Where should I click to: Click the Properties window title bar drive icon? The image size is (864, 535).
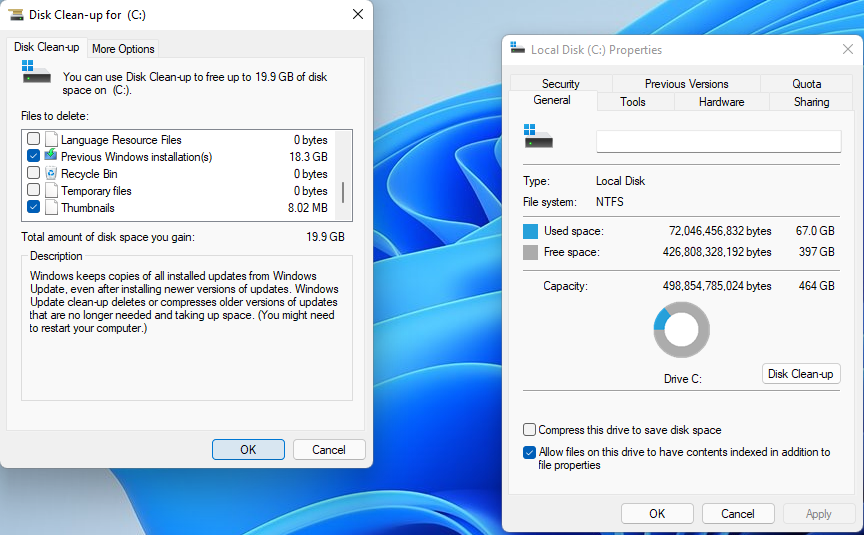[x=517, y=48]
